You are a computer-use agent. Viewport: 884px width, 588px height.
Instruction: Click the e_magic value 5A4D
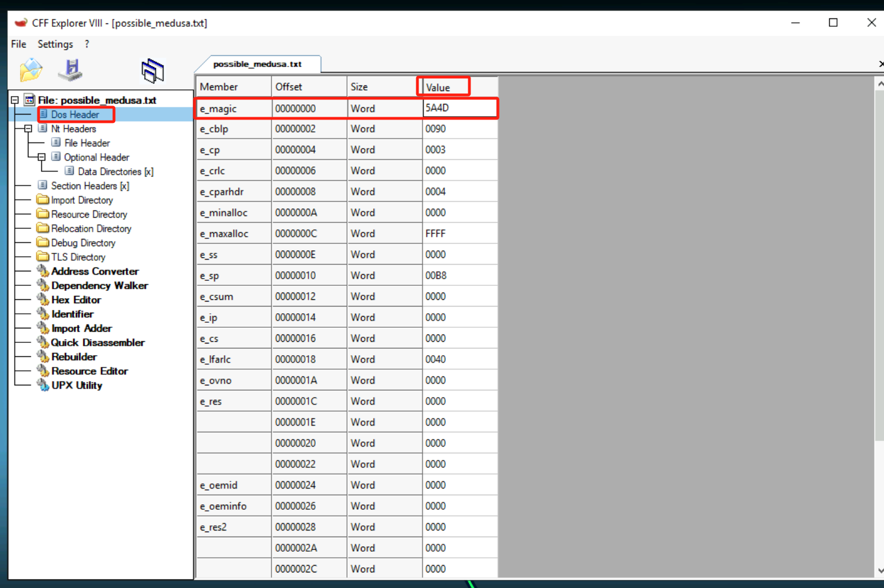pyautogui.click(x=460, y=108)
